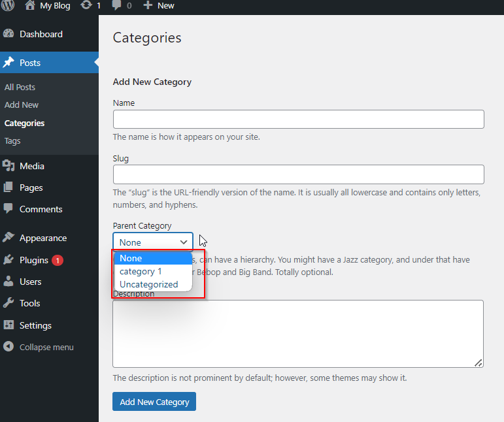The height and width of the screenshot is (422, 504).
Task: Click the Add New Category section heading
Action: tap(152, 82)
